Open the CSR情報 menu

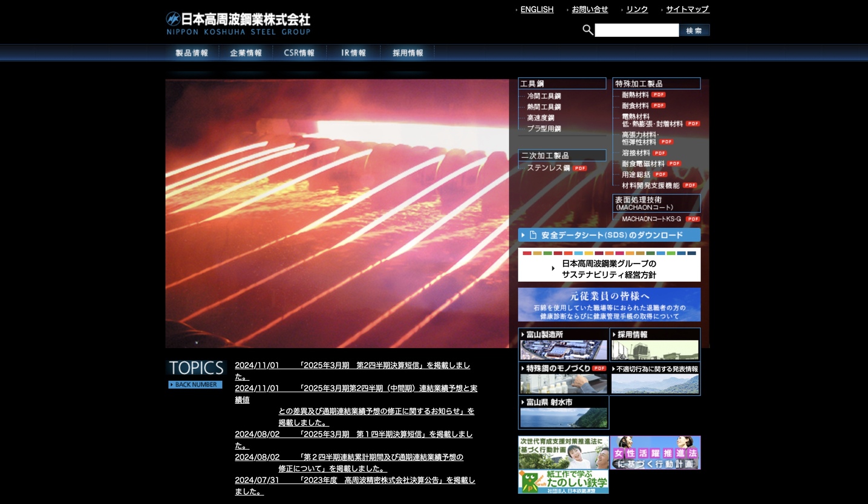coord(299,53)
